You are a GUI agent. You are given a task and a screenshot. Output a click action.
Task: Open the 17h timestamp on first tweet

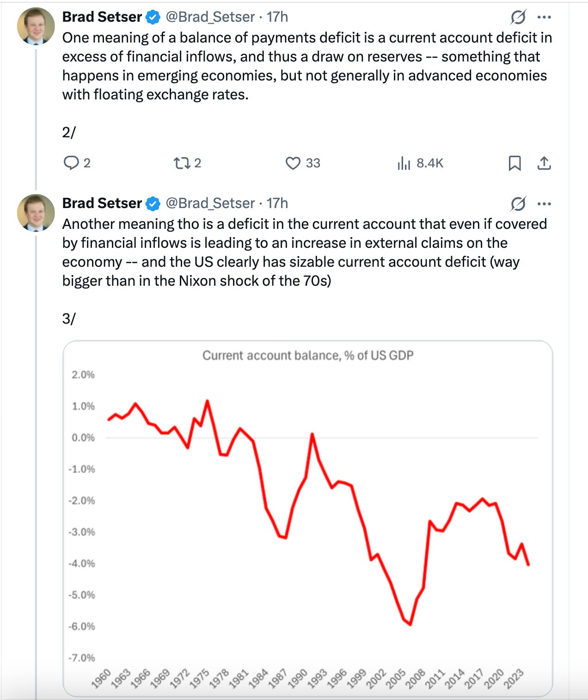[x=277, y=17]
